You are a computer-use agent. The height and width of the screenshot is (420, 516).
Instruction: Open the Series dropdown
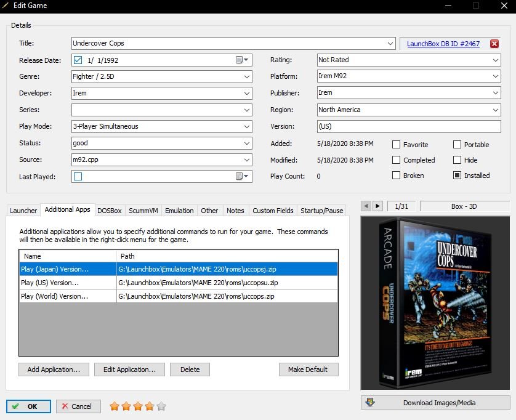point(247,110)
